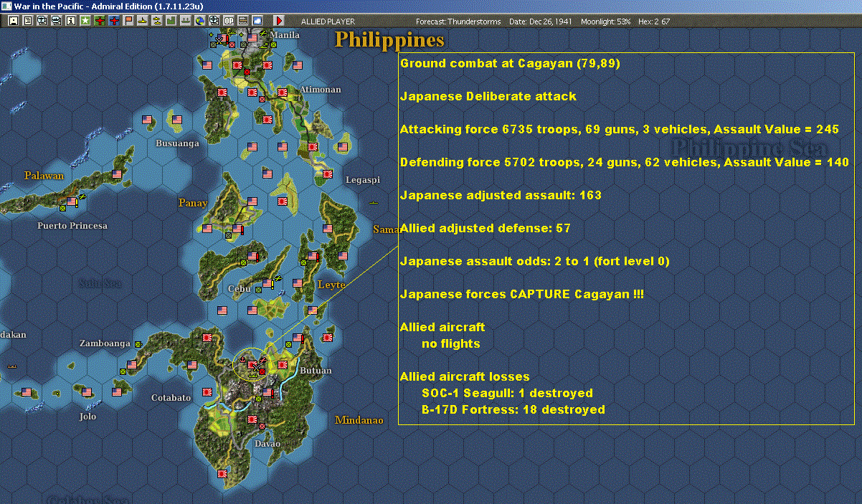Screen dimensions: 862x504
Task: Click the War in the Pacific title bar
Action: tap(431, 6)
